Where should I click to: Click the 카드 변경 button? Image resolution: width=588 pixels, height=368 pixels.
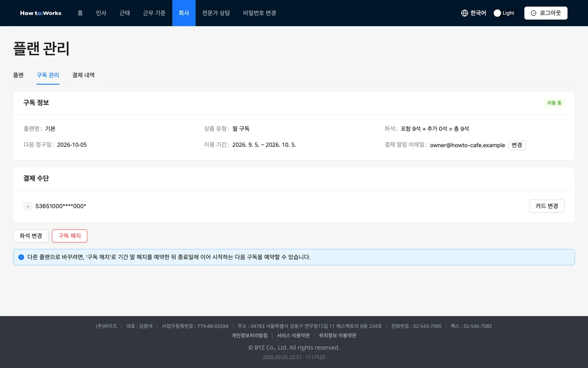tap(547, 206)
